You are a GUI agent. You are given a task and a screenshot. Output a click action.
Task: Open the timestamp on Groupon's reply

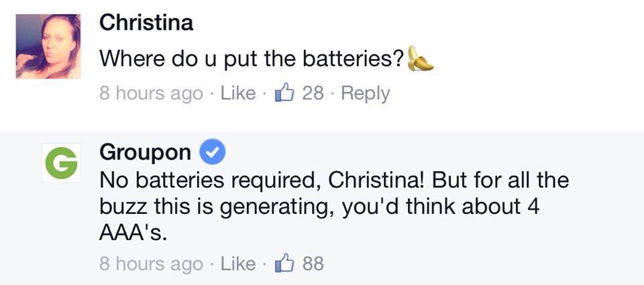pos(151,264)
